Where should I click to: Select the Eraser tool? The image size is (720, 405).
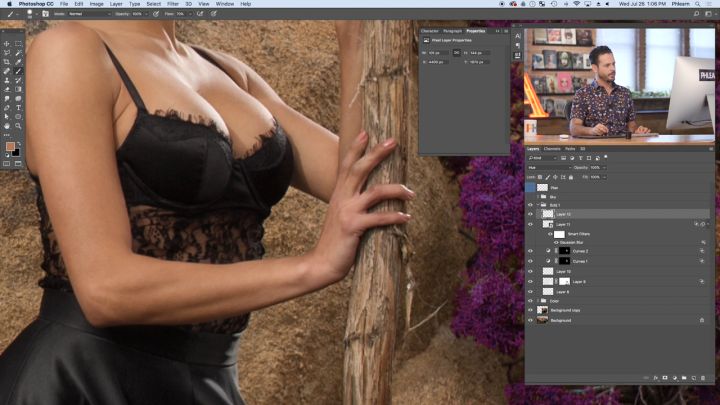(7, 90)
